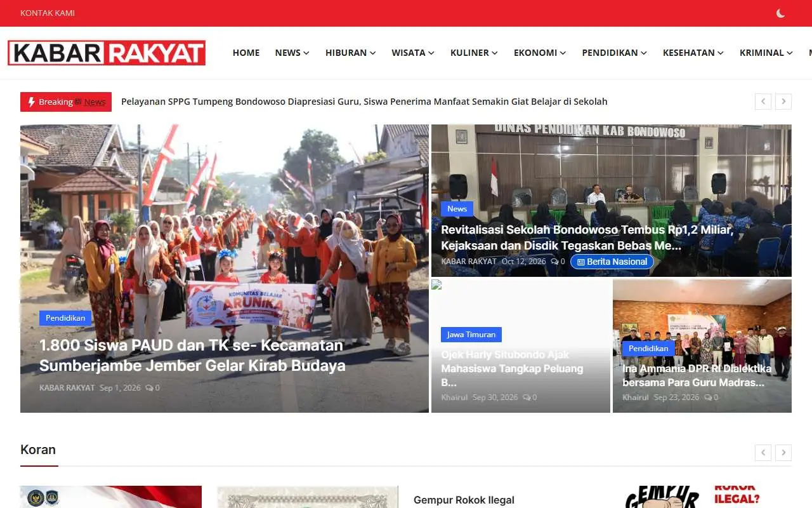Expand the Wisata dropdown menu
This screenshot has height=508, width=812.
tap(413, 53)
